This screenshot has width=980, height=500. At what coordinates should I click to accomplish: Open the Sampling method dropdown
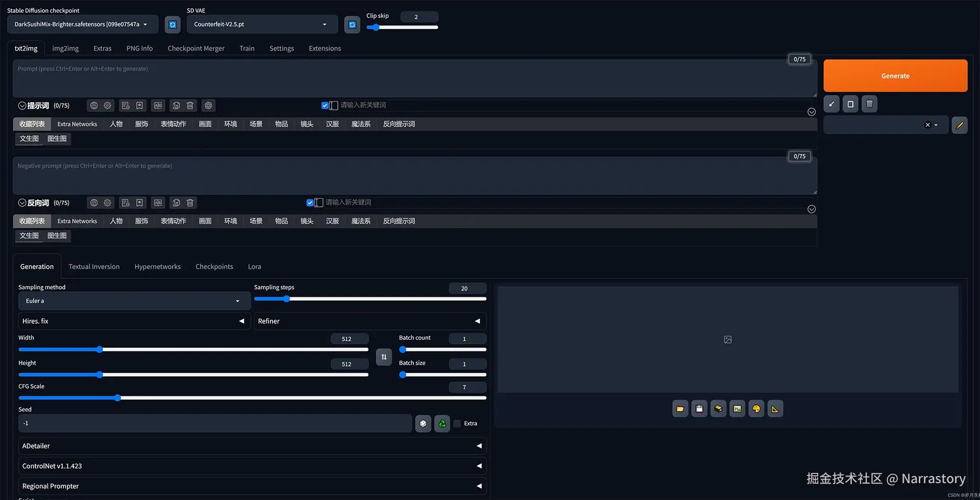[x=134, y=301]
